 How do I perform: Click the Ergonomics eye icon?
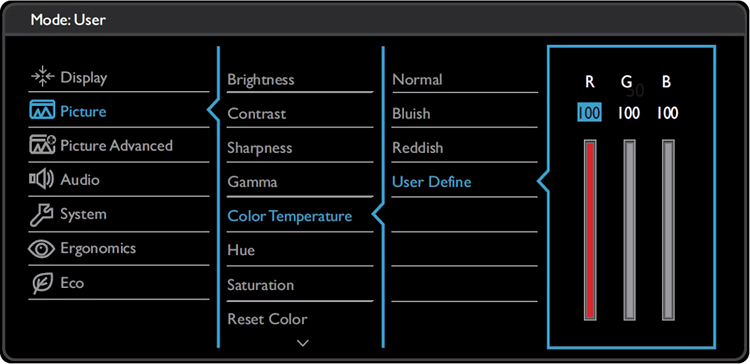point(43,249)
